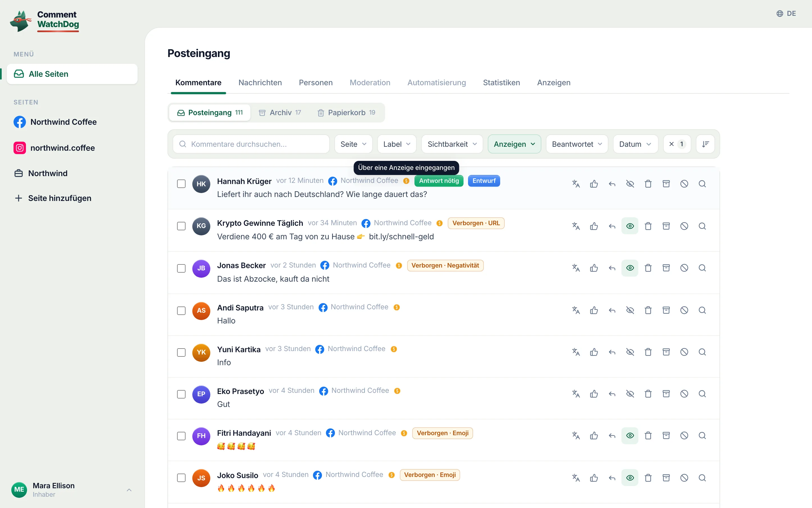This screenshot has height=508, width=812.
Task: Open the magnifier details for Fitri Handayani's comment
Action: pyautogui.click(x=702, y=436)
